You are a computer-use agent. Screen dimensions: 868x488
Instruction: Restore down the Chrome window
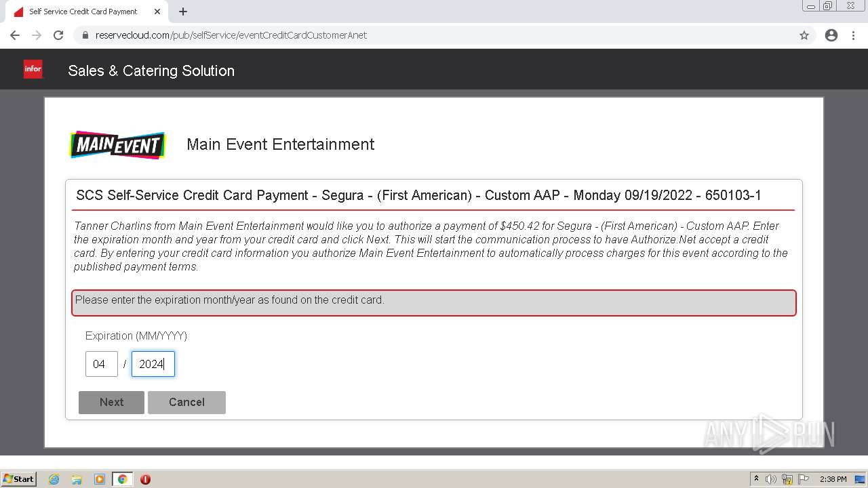(x=828, y=6)
